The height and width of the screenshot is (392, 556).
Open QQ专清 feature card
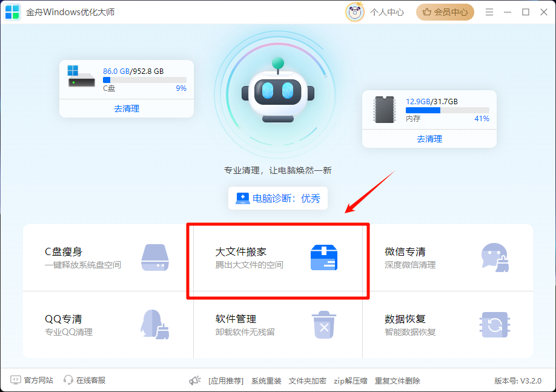[x=108, y=325]
